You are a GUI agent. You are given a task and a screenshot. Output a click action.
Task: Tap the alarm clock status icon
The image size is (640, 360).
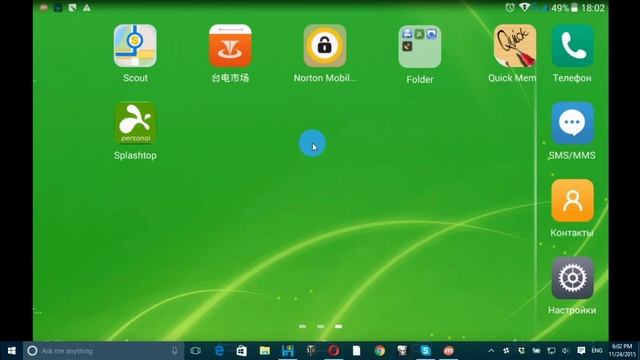510,7
